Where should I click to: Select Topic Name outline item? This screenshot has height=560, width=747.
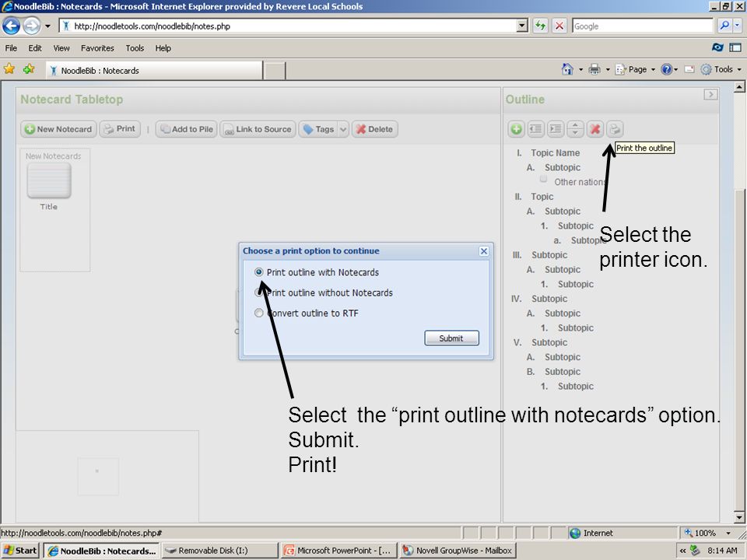[555, 153]
